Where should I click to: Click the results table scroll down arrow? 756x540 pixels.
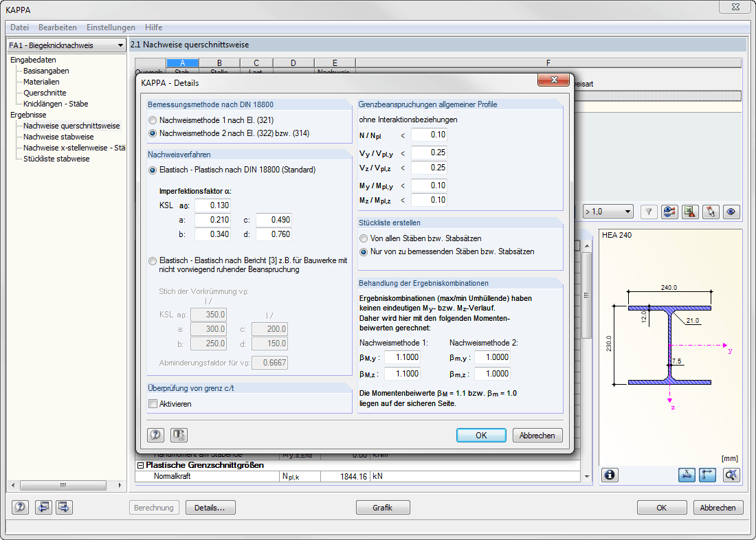click(x=587, y=476)
